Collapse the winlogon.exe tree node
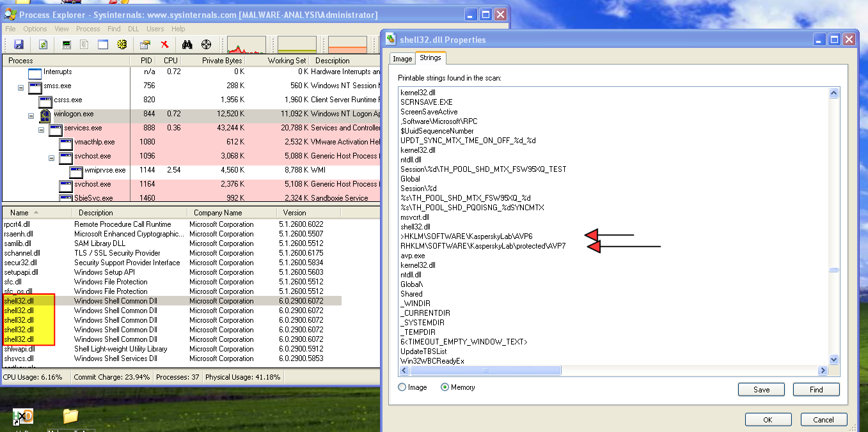Screen dimensions: 868x432 31,115
